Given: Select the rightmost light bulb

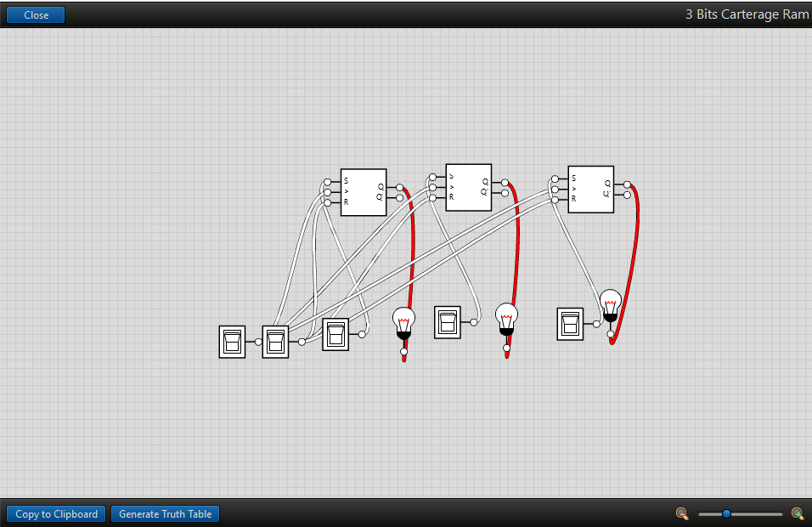Looking at the screenshot, I should point(611,304).
